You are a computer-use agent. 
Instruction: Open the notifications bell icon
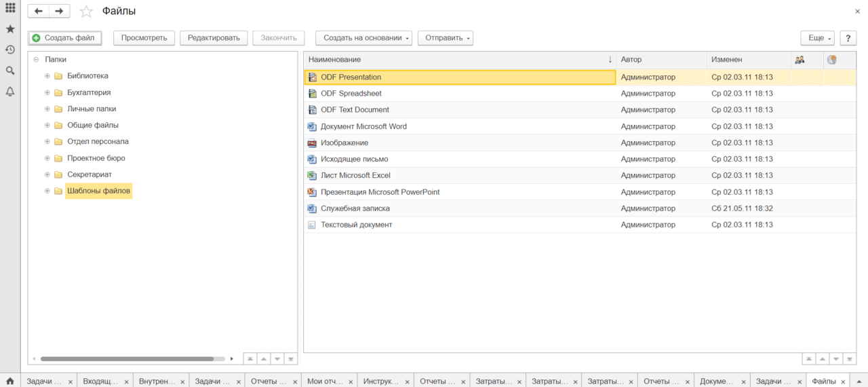click(x=10, y=92)
